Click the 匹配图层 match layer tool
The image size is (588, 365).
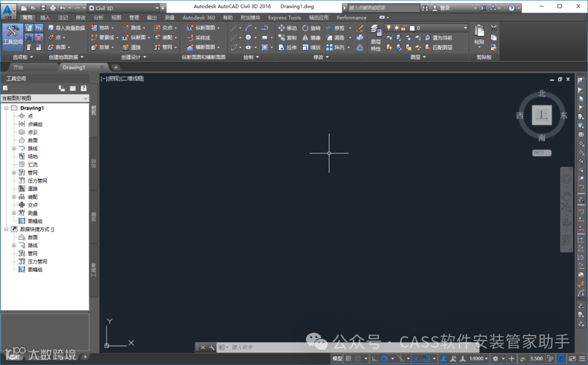438,47
